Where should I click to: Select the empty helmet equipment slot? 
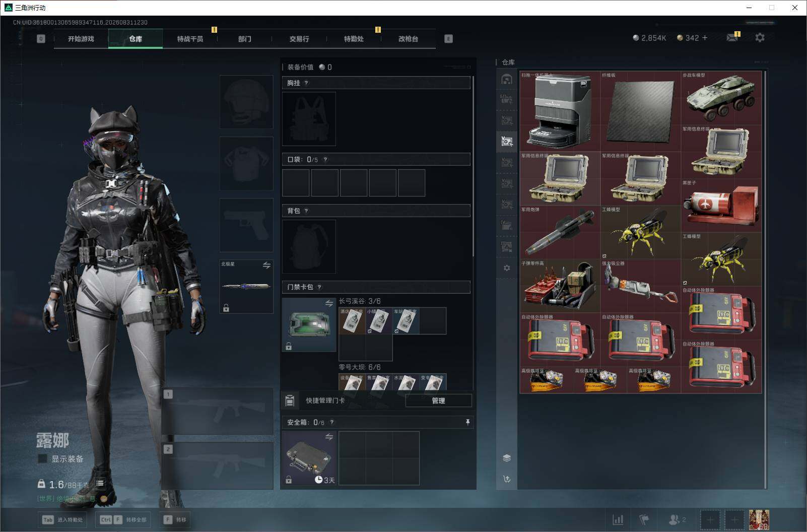pos(246,102)
